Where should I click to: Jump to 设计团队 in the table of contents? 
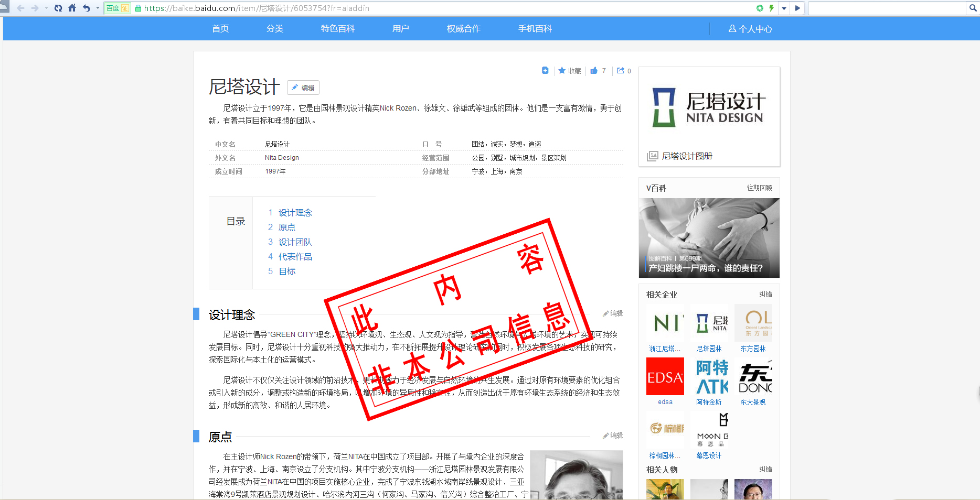pos(295,242)
